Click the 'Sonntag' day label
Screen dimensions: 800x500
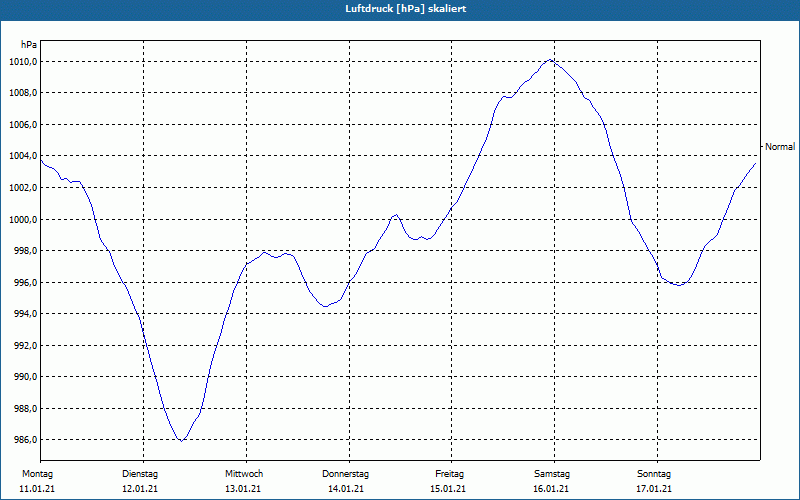(x=654, y=474)
